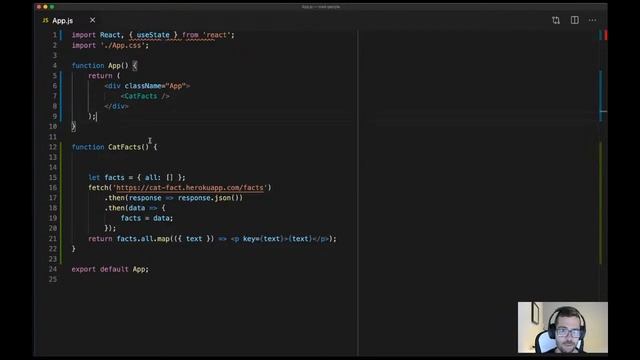Click the red error marker in overview ruler

606,35
